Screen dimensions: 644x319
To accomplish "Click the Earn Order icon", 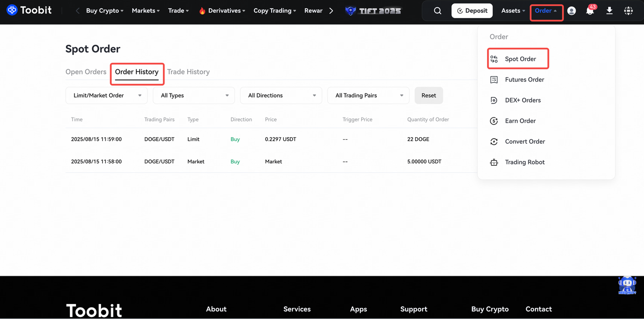I will pos(494,121).
